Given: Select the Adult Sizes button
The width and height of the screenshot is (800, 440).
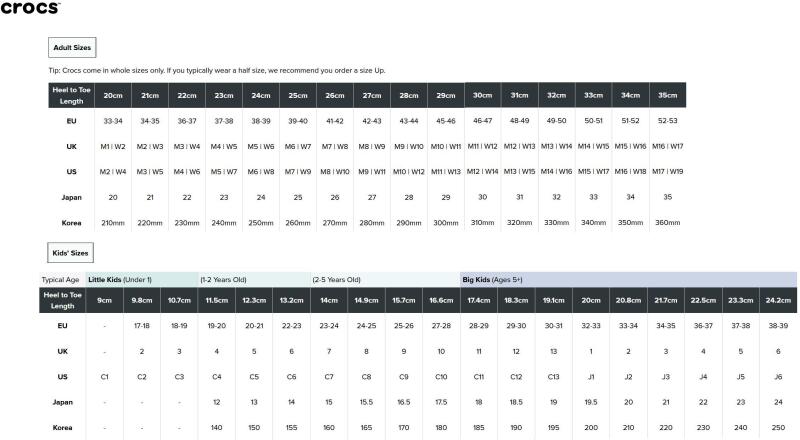Looking at the screenshot, I should pos(72,47).
